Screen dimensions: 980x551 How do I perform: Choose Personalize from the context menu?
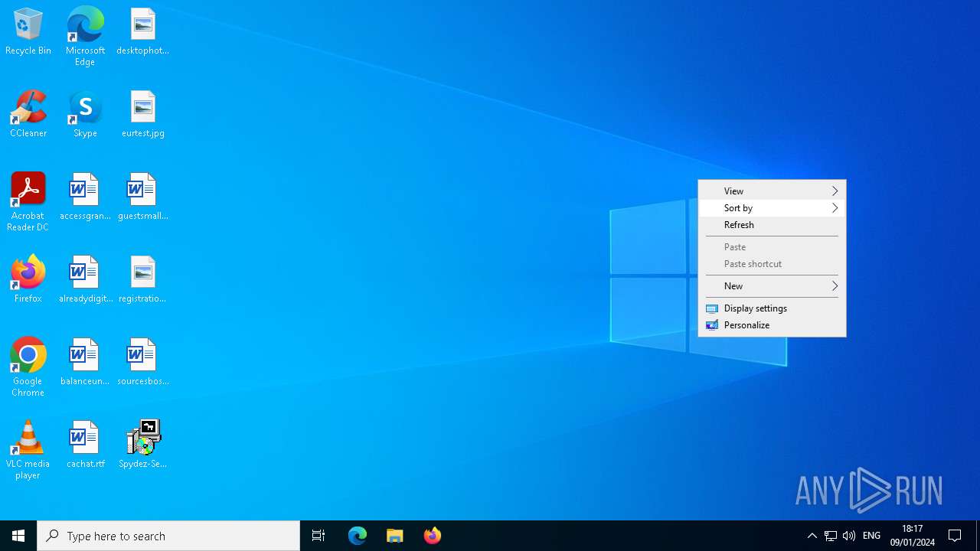[x=772, y=325]
